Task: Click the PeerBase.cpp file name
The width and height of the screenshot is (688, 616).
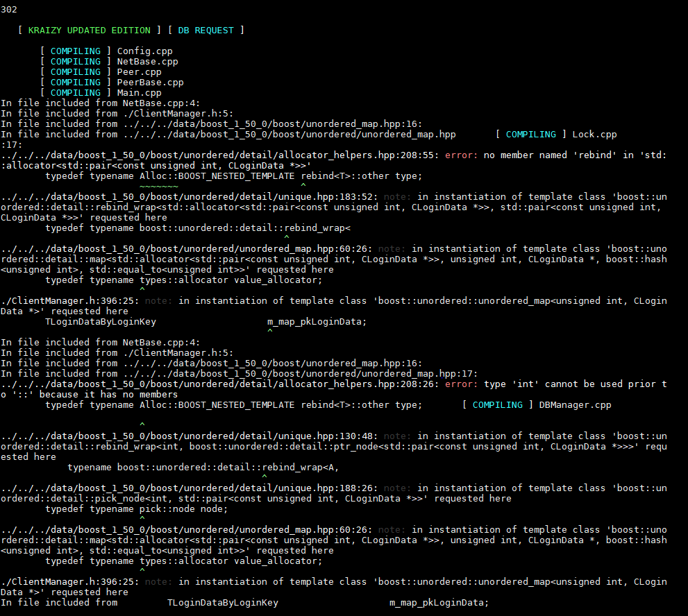Action: (148, 82)
